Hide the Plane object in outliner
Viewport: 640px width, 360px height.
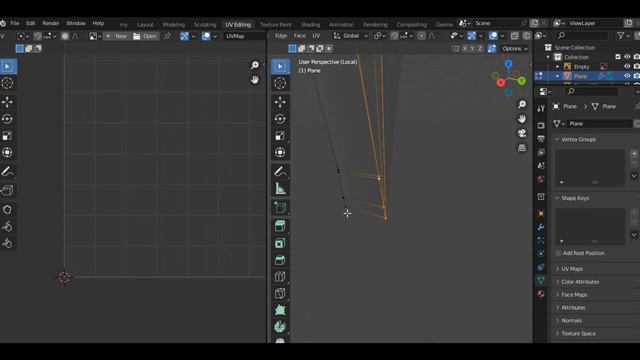pyautogui.click(x=627, y=76)
